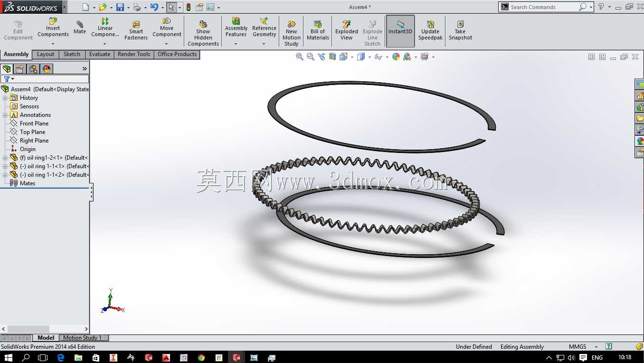The image size is (644, 363).
Task: Click the Insert Components tool
Action: coord(53,28)
